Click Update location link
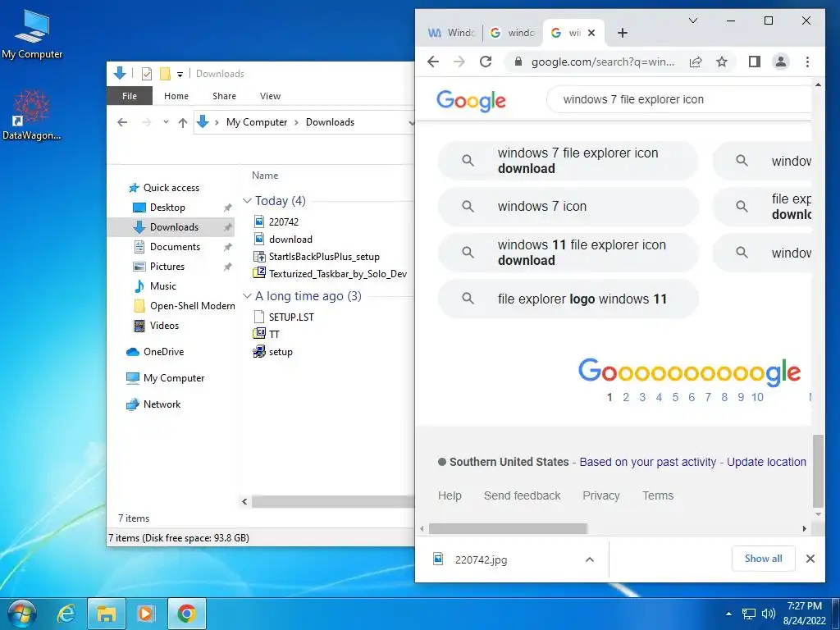This screenshot has width=840, height=630. 766,463
